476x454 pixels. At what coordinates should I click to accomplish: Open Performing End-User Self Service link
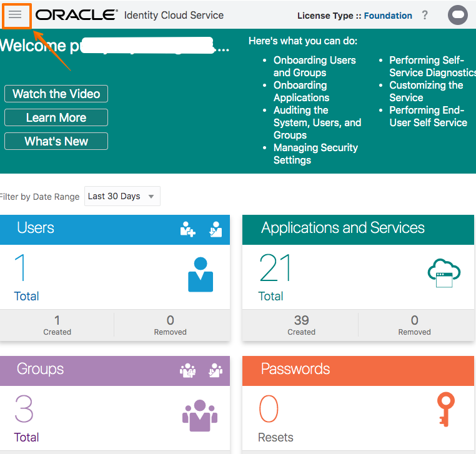428,116
